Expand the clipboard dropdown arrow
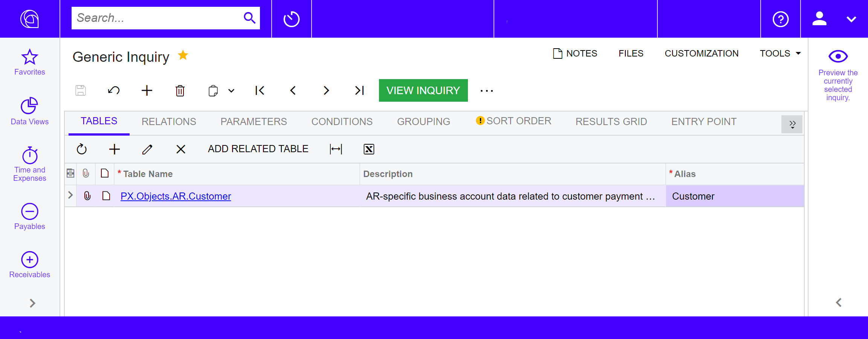Viewport: 868px width, 339px height. click(x=231, y=91)
